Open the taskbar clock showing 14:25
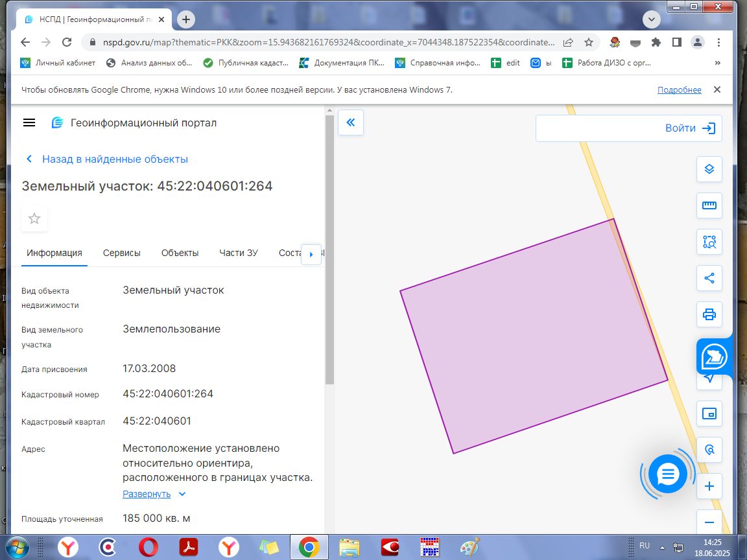Viewport: 747px width, 560px height. pos(712,548)
